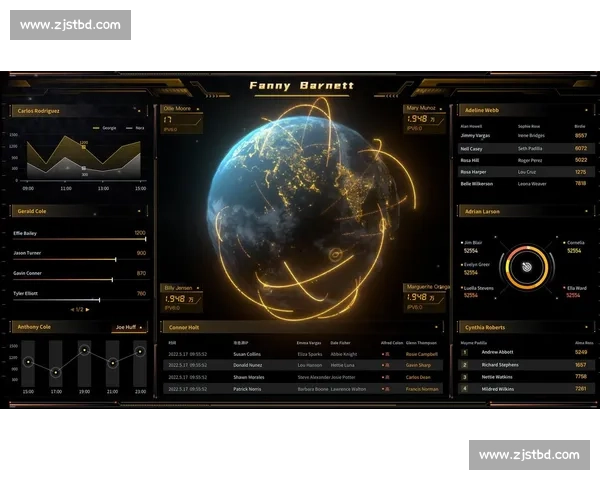
Task: Toggle the Nora series in chart legend
Action: click(x=135, y=128)
